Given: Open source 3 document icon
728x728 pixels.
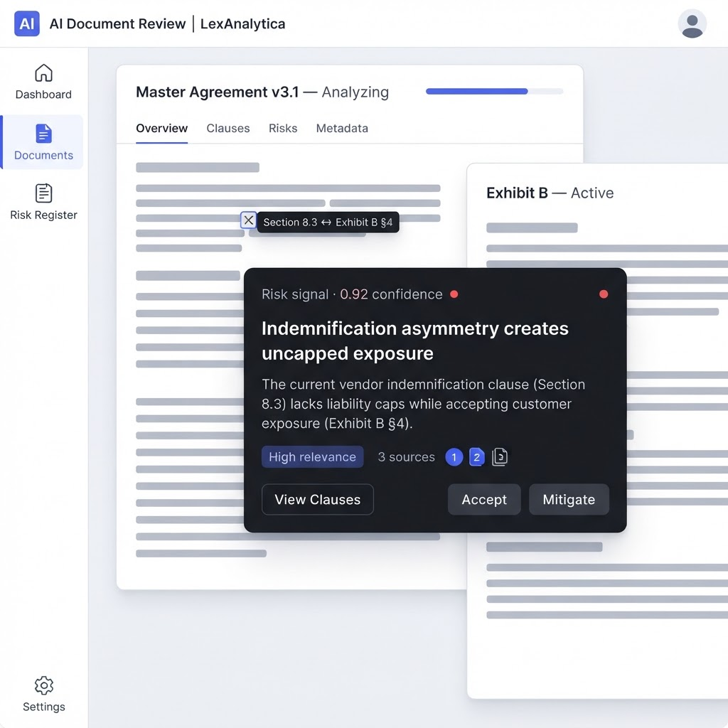Looking at the screenshot, I should coord(500,457).
